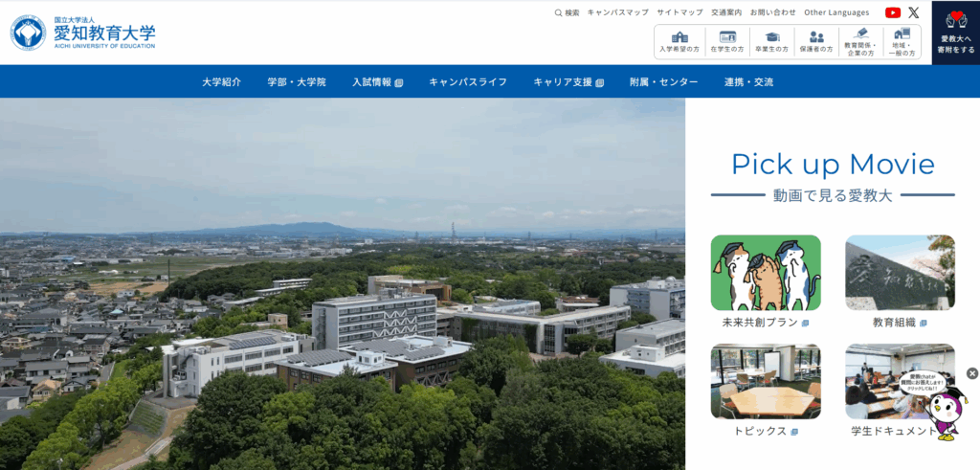Screen dimensions: 980x470
Task: Open the 未来共創プラン cat thumbnail
Action: click(765, 273)
